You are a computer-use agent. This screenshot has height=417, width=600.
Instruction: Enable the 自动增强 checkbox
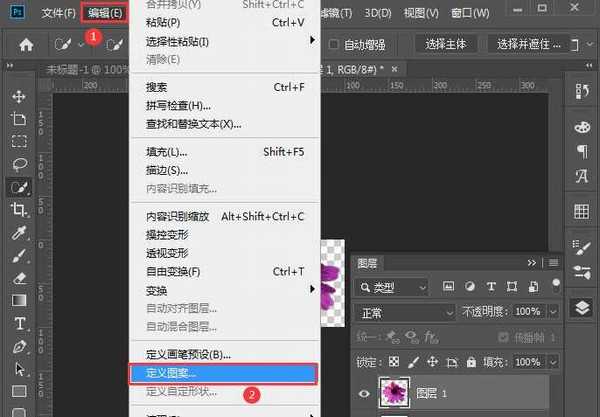(337, 44)
